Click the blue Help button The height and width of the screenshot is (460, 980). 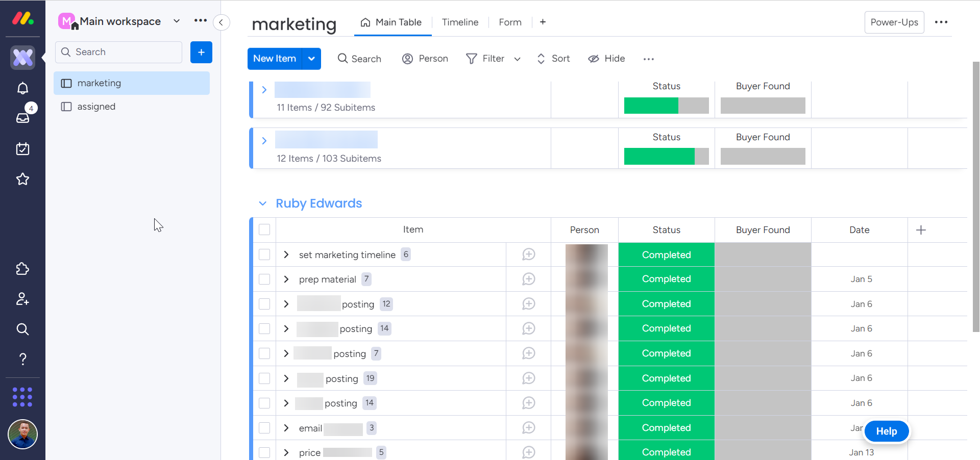(886, 431)
